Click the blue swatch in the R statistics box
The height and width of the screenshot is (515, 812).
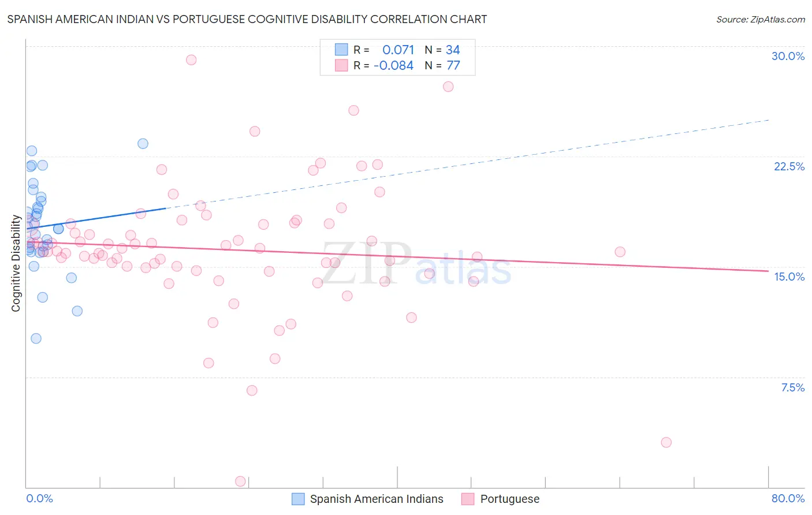tap(341, 50)
